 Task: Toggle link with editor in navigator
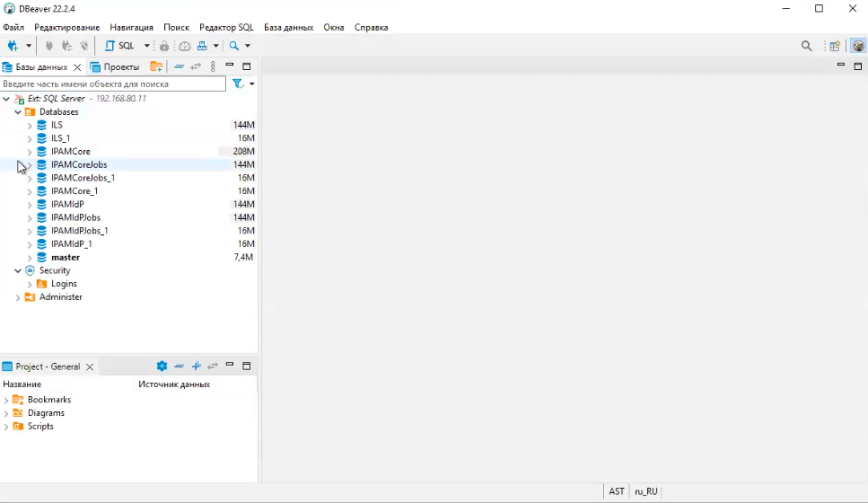coord(196,66)
